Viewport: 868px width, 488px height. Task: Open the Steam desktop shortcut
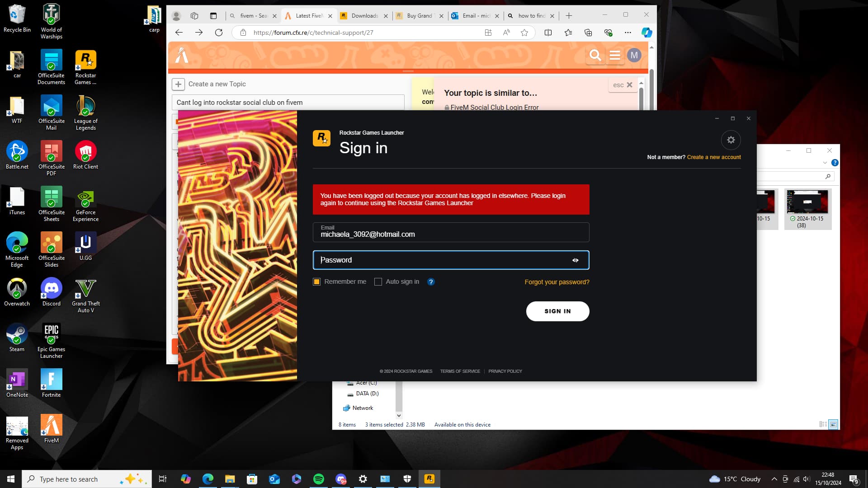(x=17, y=338)
